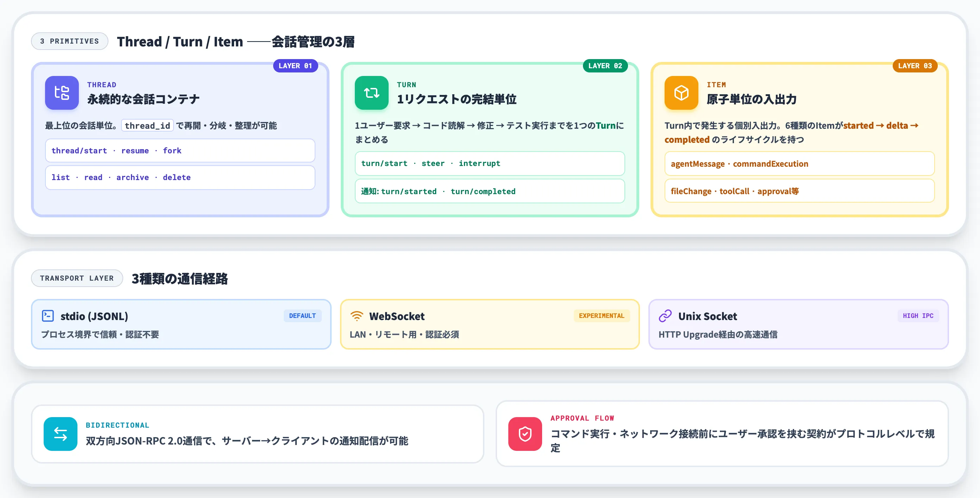Image resolution: width=980 pixels, height=498 pixels.
Task: Click the 'thread/start · resume · fork' box
Action: [180, 151]
